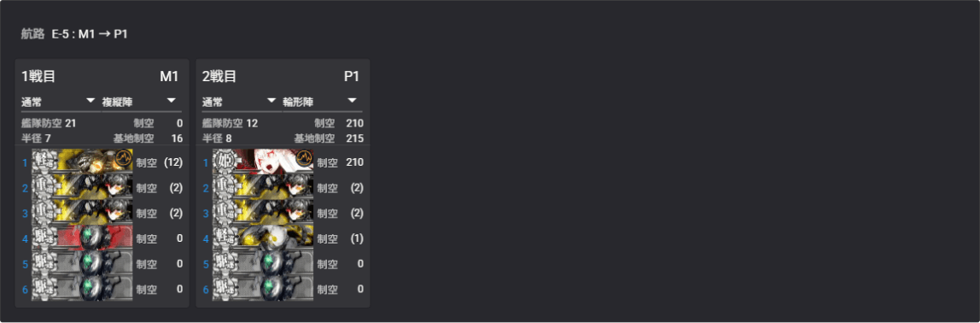Click the 軽 class badge on M1 ship 1
The width and height of the screenshot is (980, 323).
pyautogui.click(x=44, y=162)
